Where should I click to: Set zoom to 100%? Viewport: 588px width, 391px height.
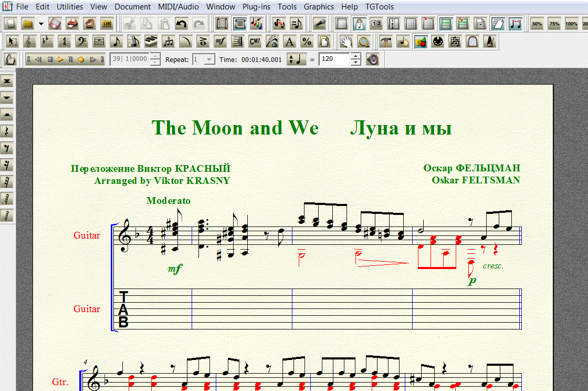(572, 24)
